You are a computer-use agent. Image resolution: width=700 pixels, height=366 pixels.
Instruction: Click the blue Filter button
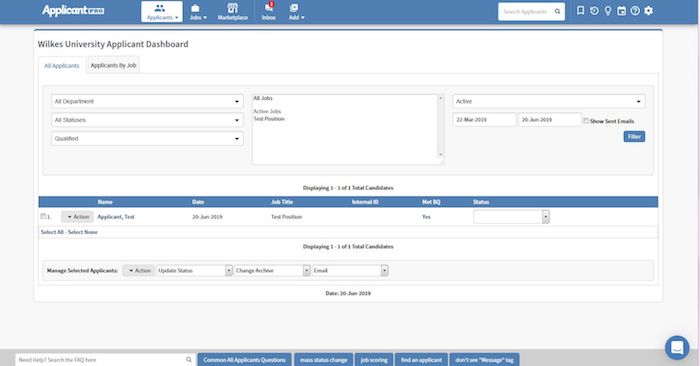[x=634, y=137]
